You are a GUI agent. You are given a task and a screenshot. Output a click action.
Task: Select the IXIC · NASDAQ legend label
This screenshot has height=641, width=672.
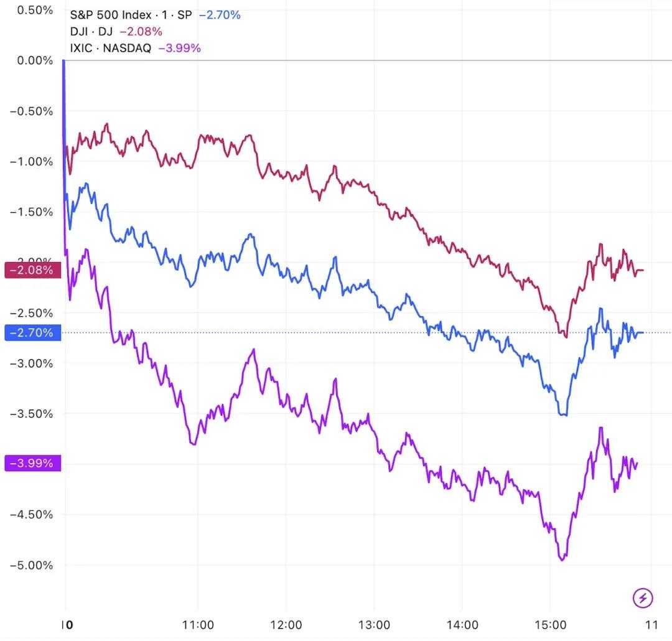(x=111, y=48)
